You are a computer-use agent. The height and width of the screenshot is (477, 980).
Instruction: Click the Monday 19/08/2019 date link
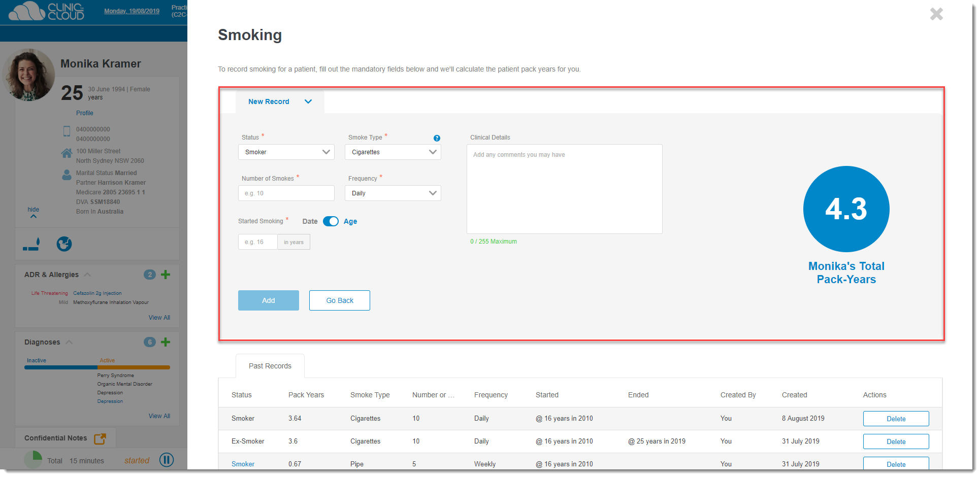(132, 11)
